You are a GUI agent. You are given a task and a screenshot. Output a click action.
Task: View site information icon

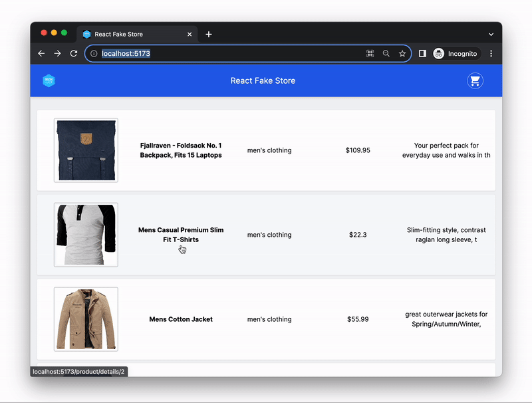click(94, 54)
